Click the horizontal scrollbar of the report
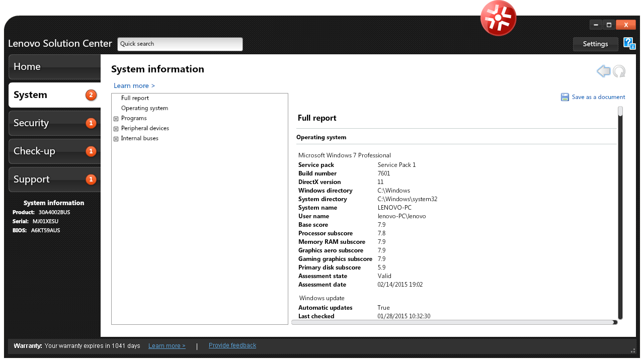The height and width of the screenshot is (362, 644). pos(454,322)
